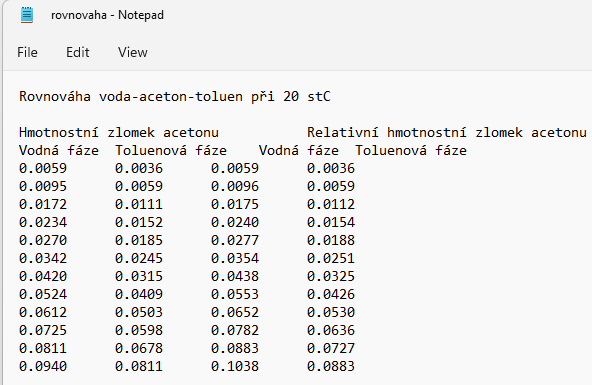
Task: Click the value 0.0152
Action: (x=139, y=222)
